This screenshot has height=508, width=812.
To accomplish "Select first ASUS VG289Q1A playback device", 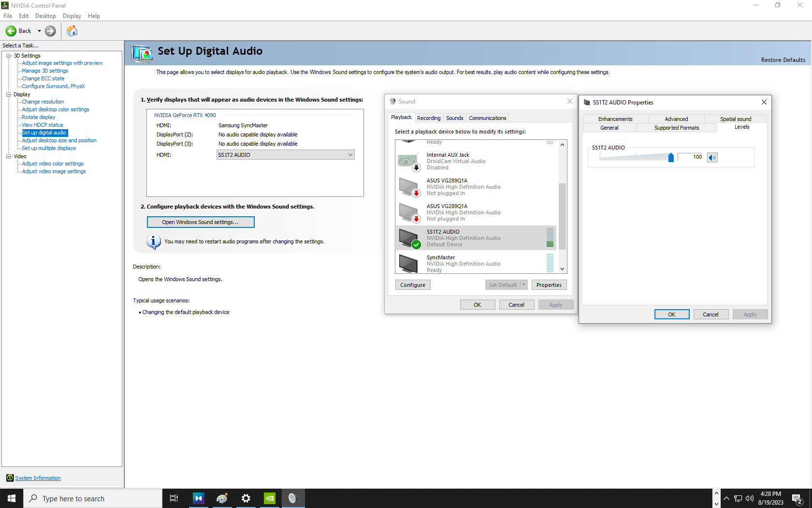I will click(476, 187).
